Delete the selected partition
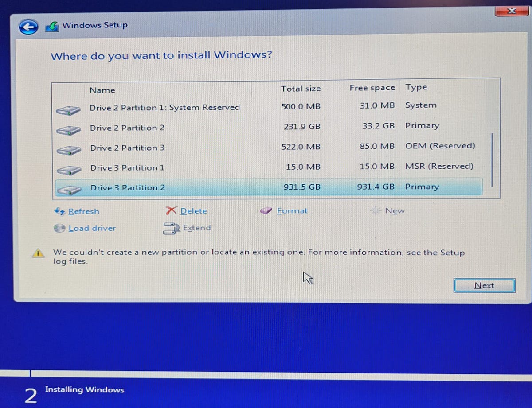Screen dimensions: 532x408 (194, 211)
